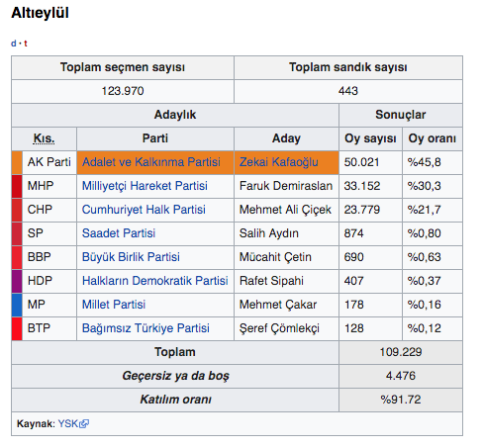Open Milliyetçi Hareket Partisi link
This screenshot has width=483, height=448.
[145, 186]
